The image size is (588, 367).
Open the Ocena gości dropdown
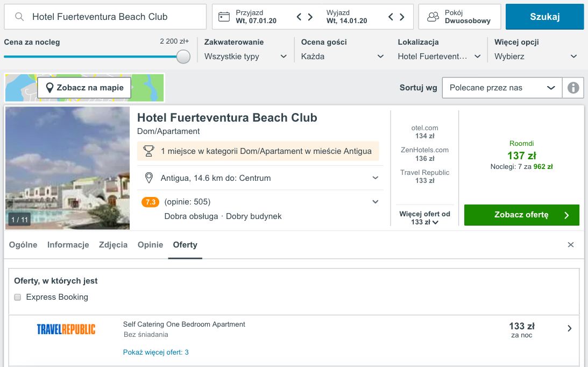tap(342, 57)
